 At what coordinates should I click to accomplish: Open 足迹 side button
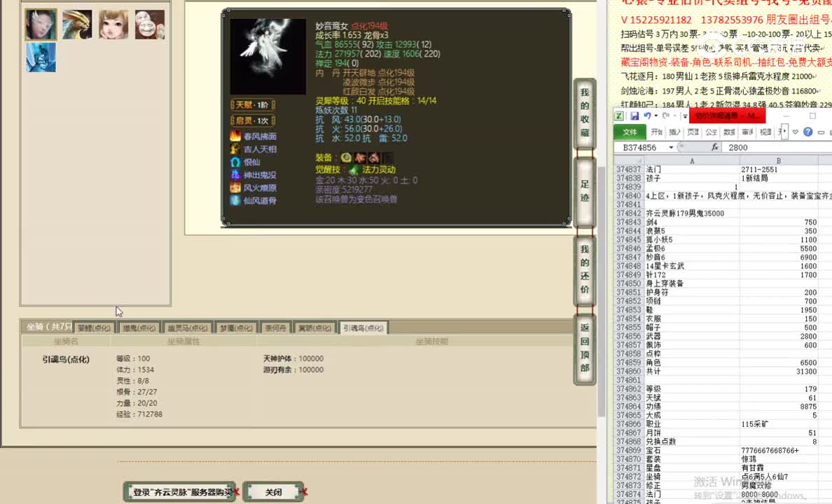point(585,191)
